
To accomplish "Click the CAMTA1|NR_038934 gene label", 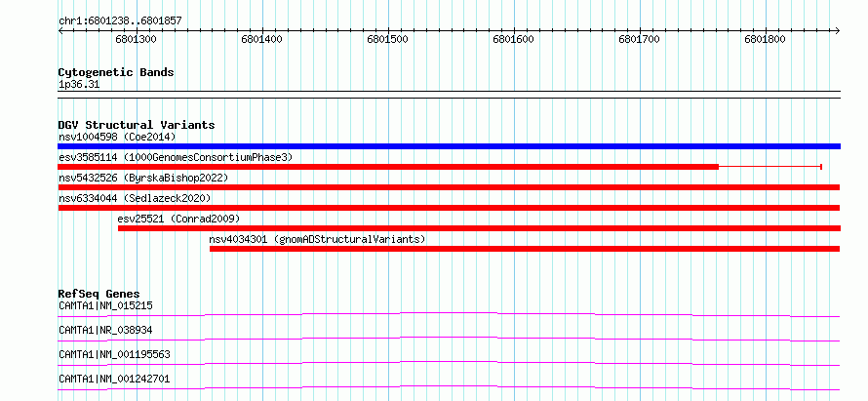I will (x=105, y=330).
